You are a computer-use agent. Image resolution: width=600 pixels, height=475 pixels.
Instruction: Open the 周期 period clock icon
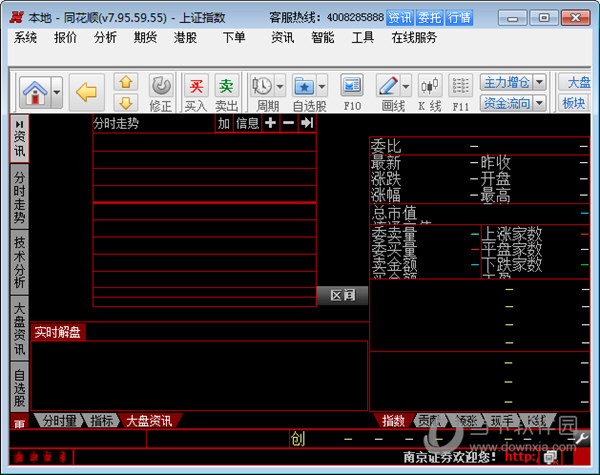[262, 86]
